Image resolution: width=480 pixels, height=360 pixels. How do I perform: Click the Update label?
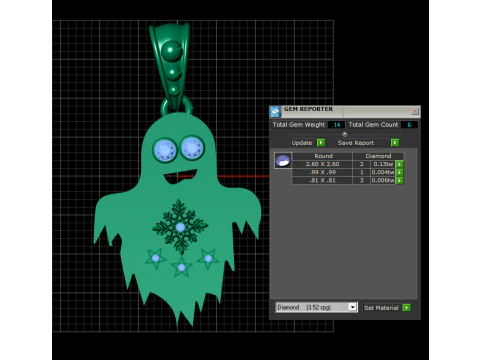click(302, 143)
